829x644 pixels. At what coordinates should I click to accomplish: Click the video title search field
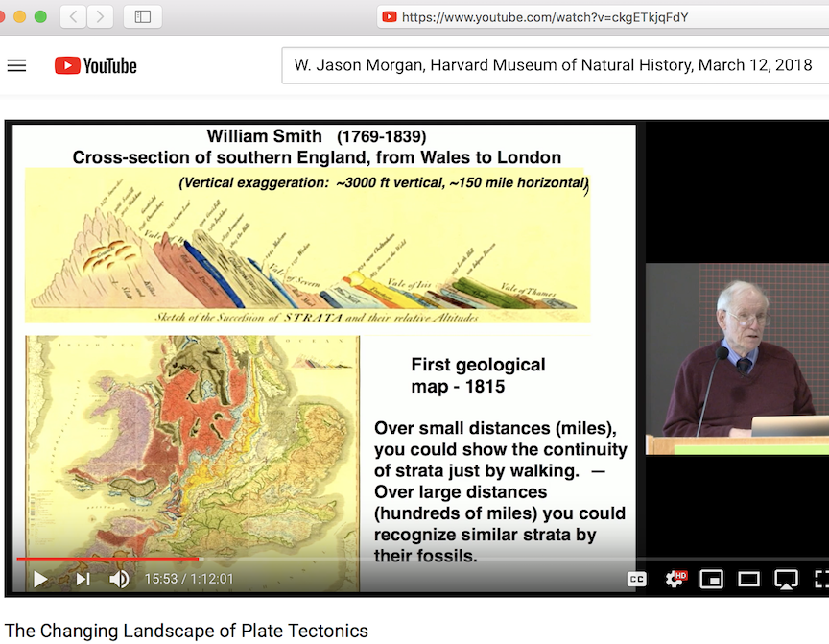tap(554, 65)
